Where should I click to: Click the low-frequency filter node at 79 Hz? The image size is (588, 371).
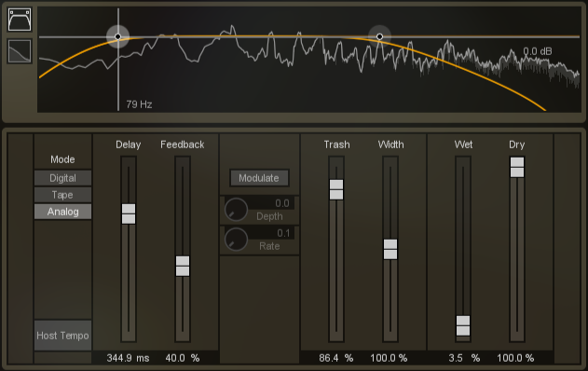coord(117,36)
